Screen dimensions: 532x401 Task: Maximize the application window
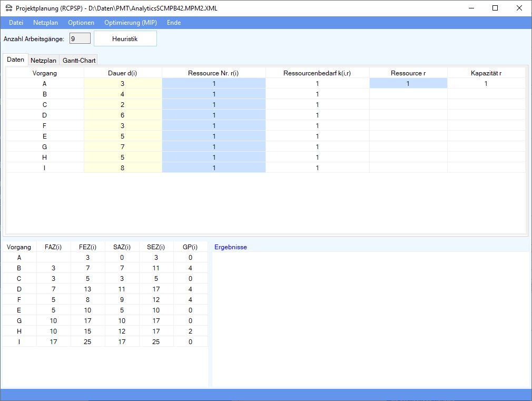pyautogui.click(x=495, y=8)
